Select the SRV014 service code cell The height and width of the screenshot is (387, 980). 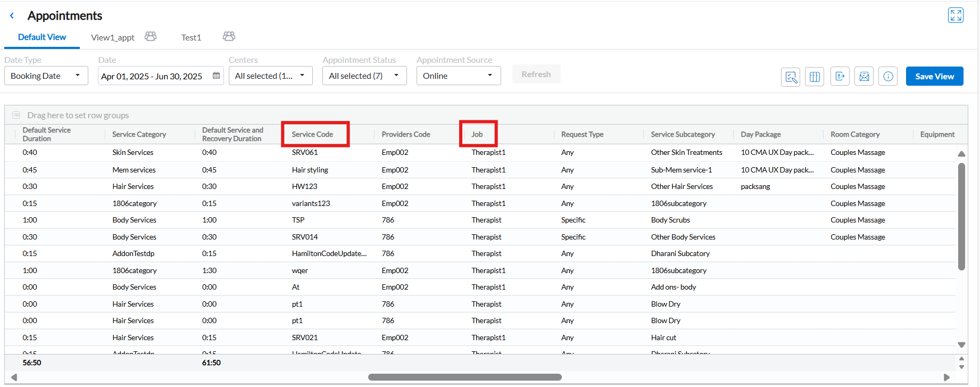pos(305,237)
